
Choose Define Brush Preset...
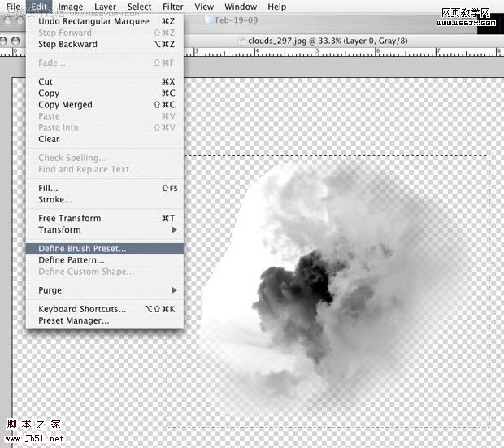(105, 249)
